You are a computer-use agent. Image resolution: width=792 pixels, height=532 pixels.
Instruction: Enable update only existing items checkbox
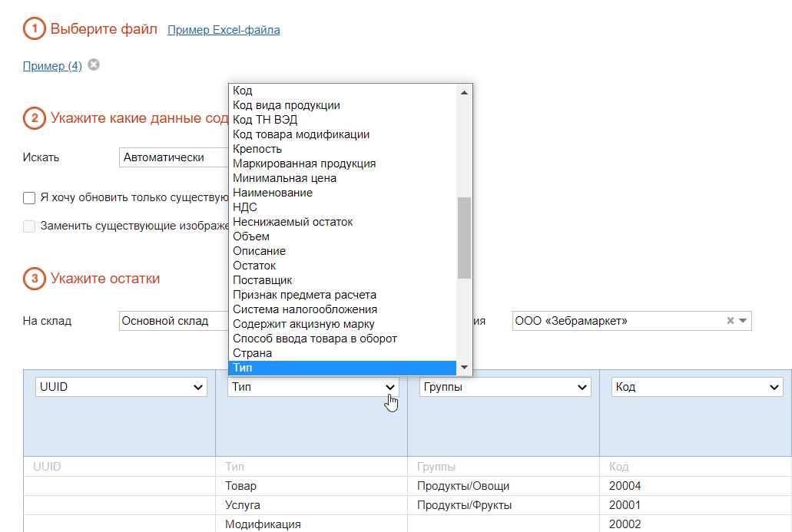click(29, 198)
